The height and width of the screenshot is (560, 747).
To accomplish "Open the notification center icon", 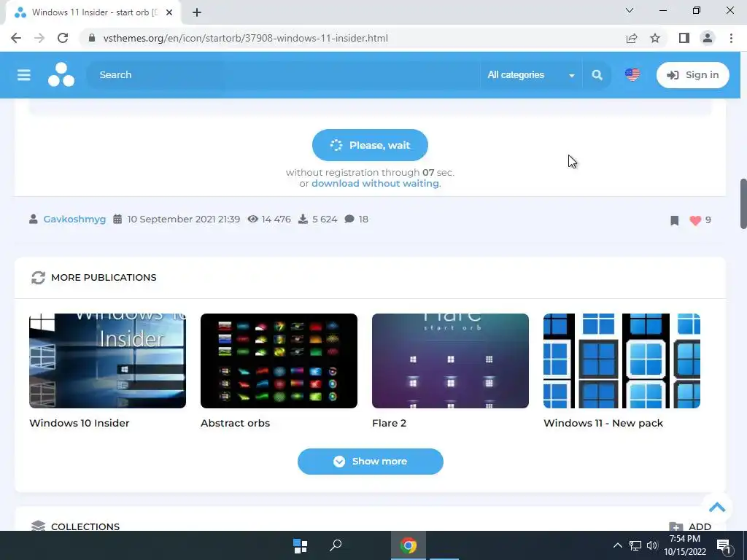I will point(724,546).
